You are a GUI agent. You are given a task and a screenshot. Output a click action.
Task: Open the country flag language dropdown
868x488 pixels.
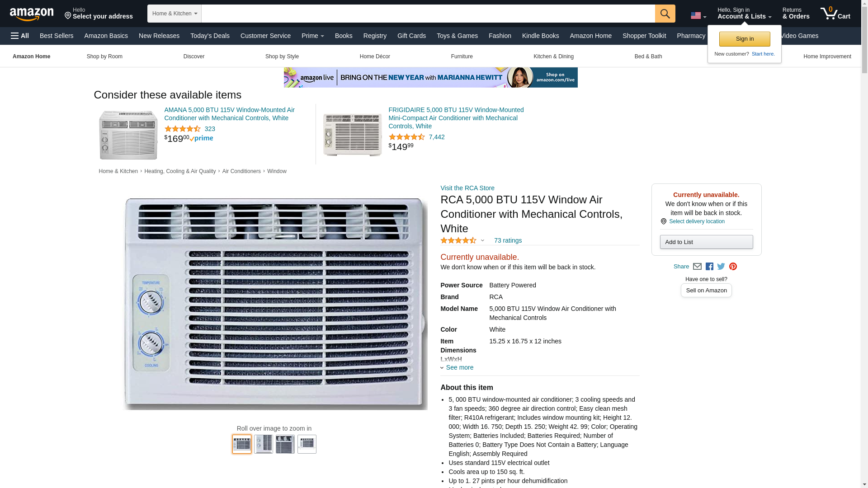[x=698, y=15]
